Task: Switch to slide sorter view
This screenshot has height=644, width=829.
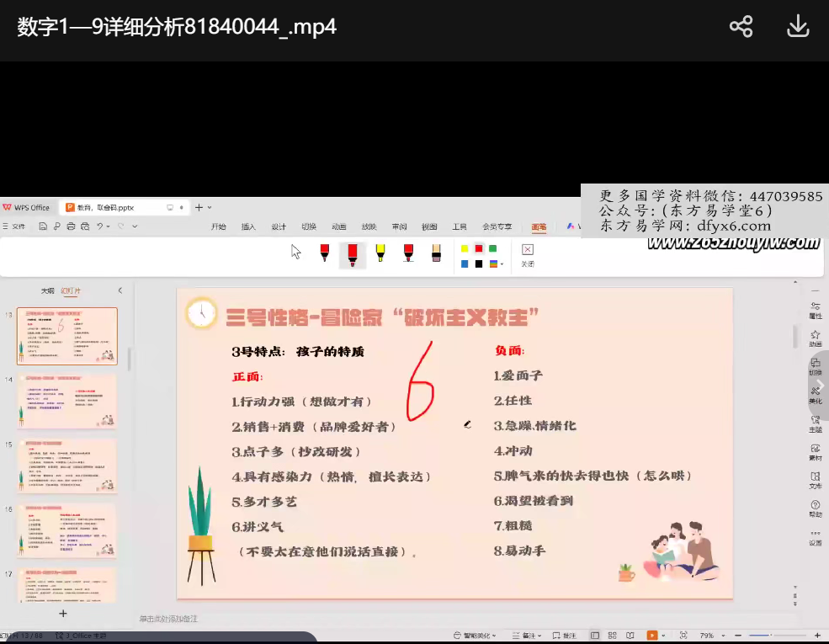Action: click(613, 636)
